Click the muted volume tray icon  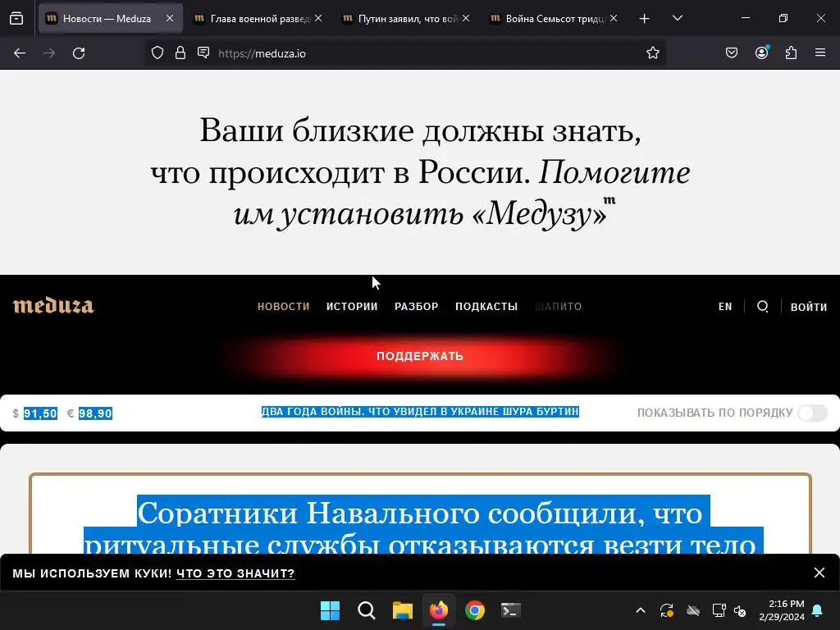pos(741,610)
